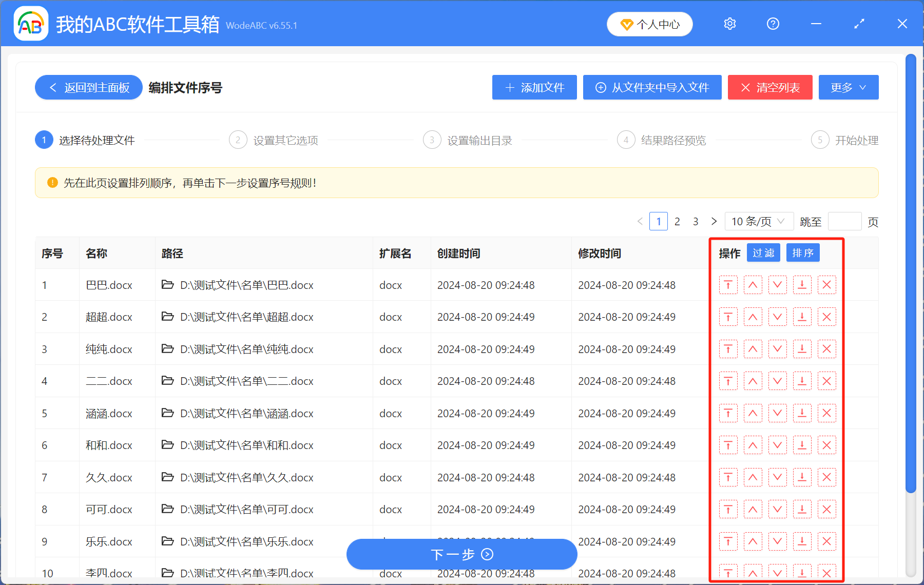Open the help question mark icon
Screen dimensions: 924x585
[x=773, y=24]
